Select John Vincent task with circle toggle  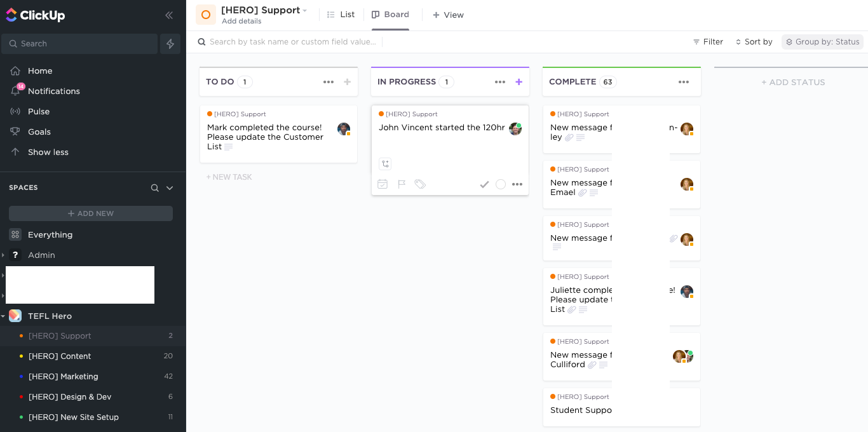coord(501,184)
